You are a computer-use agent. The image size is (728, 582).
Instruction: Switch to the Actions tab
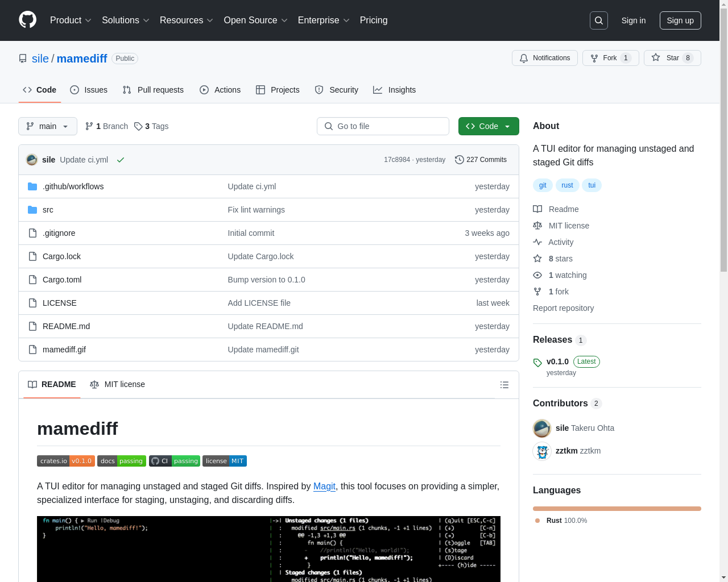[220, 90]
